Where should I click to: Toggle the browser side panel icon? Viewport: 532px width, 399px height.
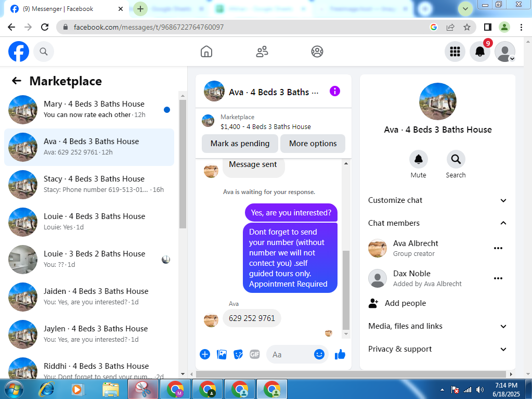tap(488, 27)
